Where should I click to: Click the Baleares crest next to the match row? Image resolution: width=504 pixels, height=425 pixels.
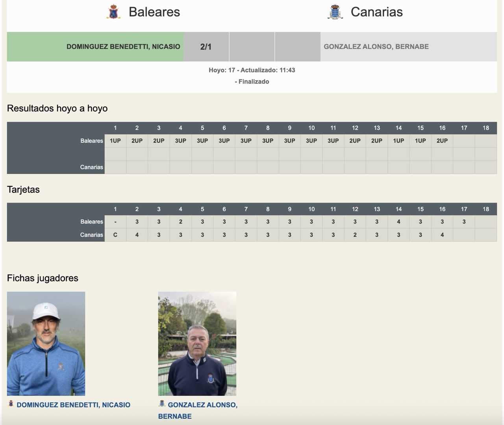click(114, 12)
